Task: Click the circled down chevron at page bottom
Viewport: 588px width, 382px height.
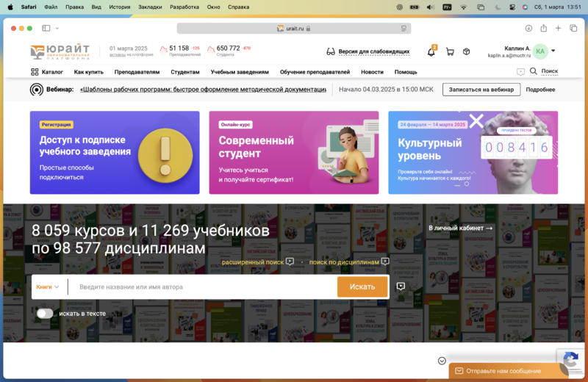Action: (x=442, y=361)
